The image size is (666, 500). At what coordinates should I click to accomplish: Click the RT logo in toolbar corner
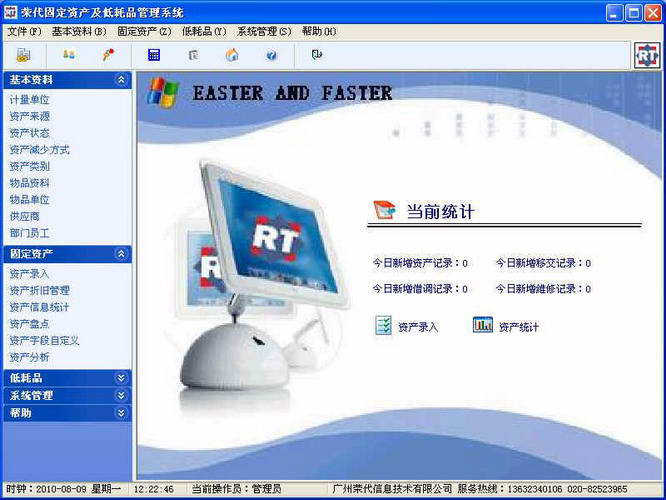[x=647, y=55]
